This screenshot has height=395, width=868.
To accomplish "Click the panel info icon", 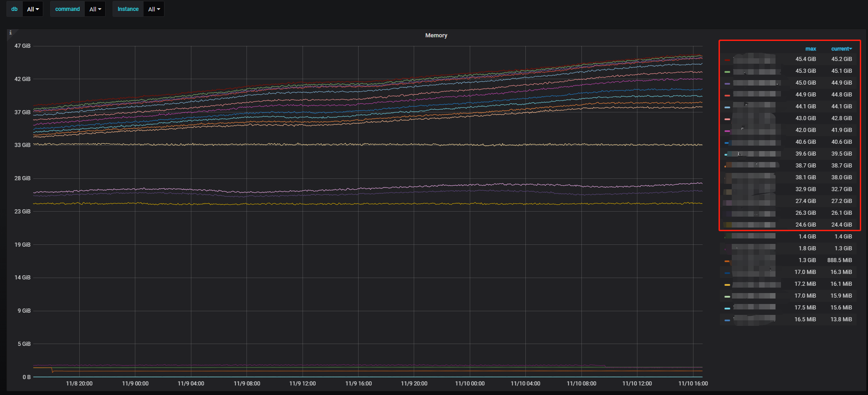I will click(10, 33).
